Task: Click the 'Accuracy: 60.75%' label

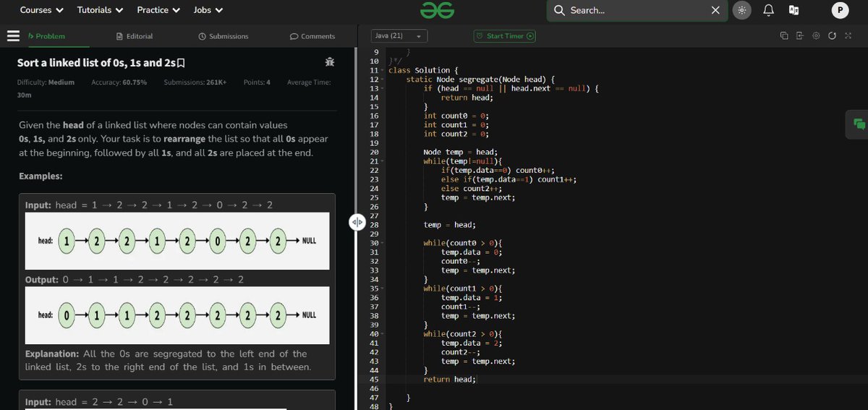Action: (119, 82)
